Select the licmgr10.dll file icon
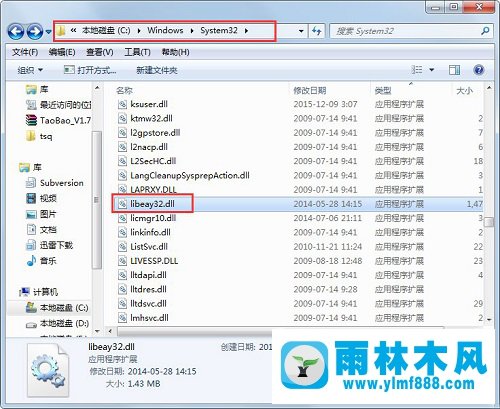 pyautogui.click(x=122, y=218)
